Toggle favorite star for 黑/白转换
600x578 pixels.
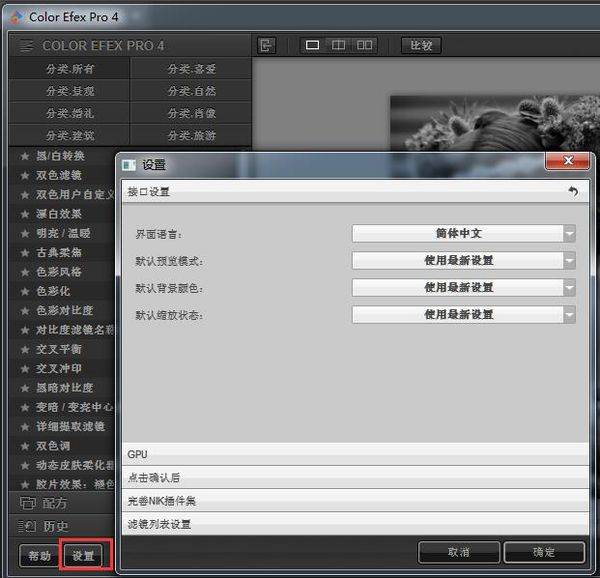pos(25,156)
